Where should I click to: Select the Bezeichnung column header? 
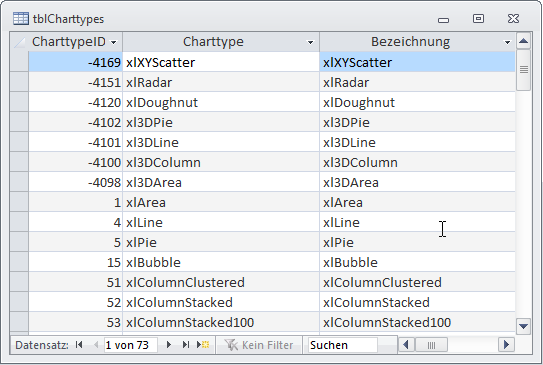tap(417, 42)
